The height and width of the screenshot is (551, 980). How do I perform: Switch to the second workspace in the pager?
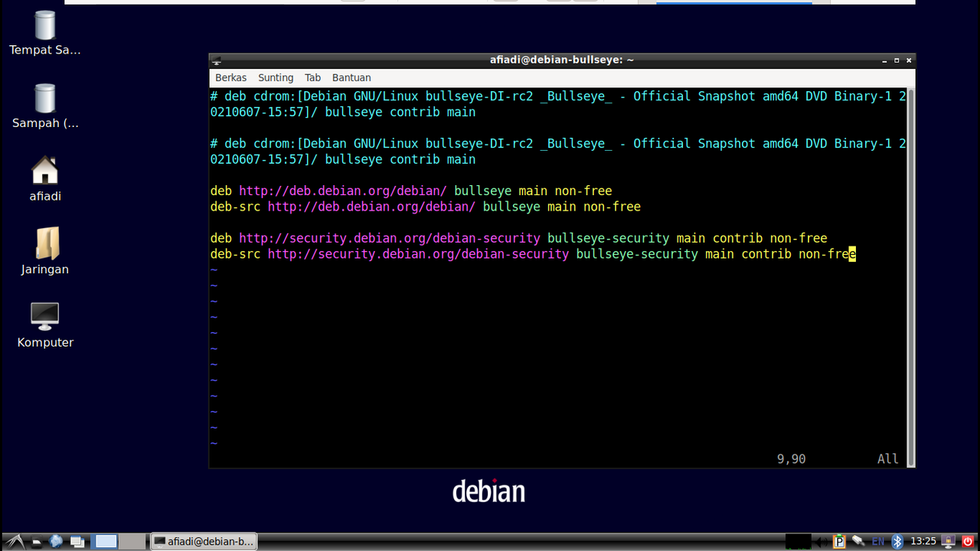coord(132,541)
